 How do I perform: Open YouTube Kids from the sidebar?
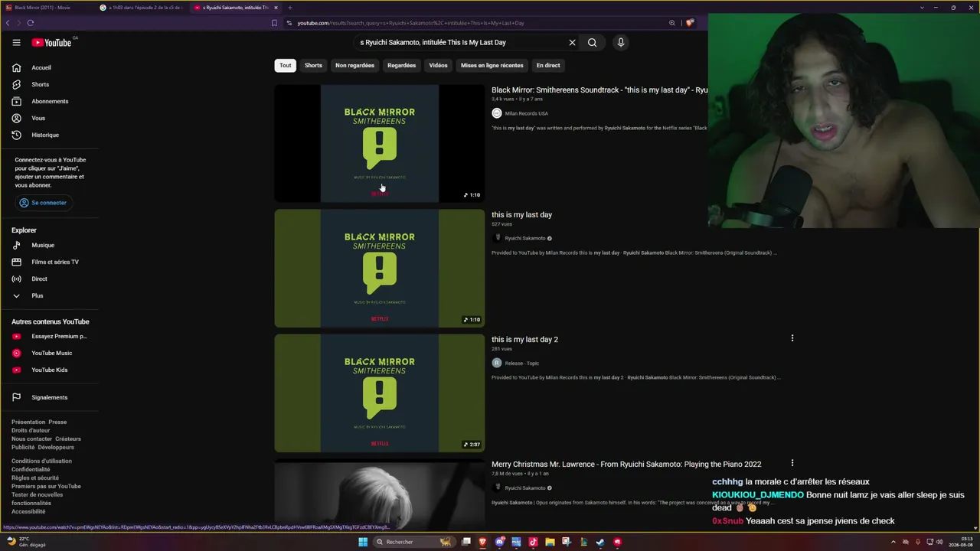(x=49, y=370)
